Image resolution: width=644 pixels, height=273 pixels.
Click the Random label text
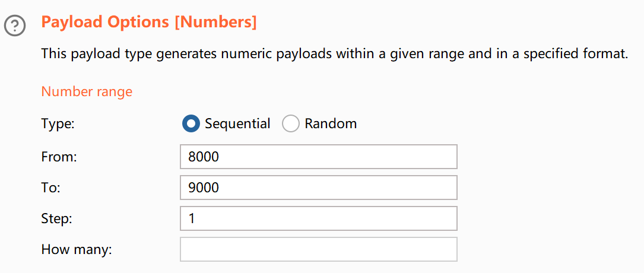(x=331, y=123)
